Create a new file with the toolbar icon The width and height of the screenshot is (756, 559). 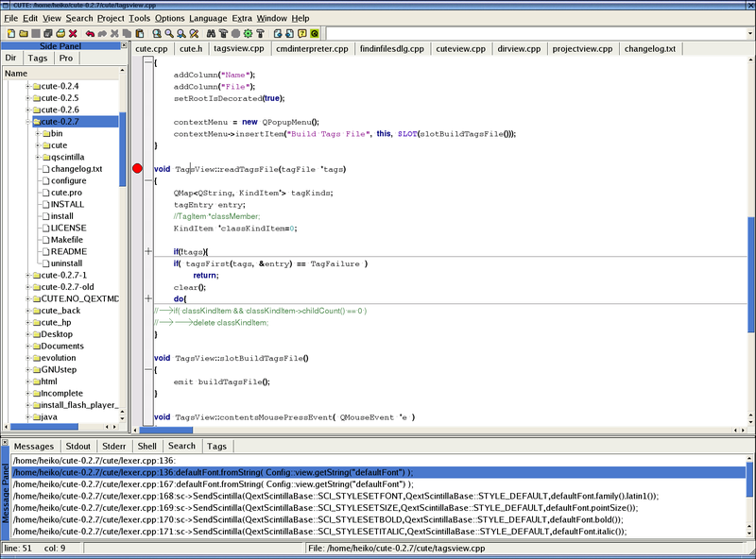(10, 34)
